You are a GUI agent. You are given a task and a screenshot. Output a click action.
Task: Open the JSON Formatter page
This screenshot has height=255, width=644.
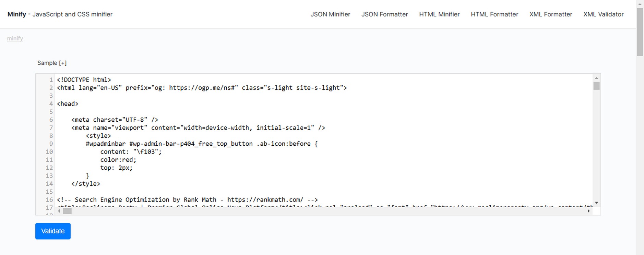pyautogui.click(x=384, y=14)
